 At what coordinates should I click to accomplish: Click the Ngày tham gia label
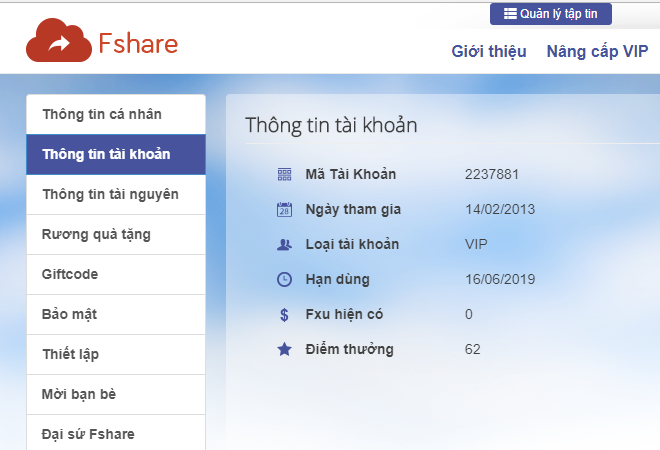353,210
